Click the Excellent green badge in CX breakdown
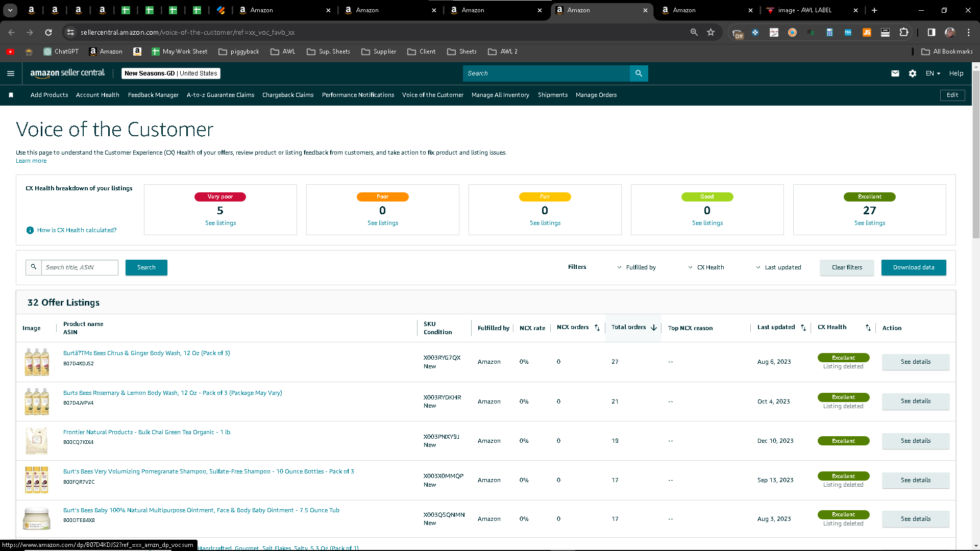Image resolution: width=980 pixels, height=551 pixels. 870,197
